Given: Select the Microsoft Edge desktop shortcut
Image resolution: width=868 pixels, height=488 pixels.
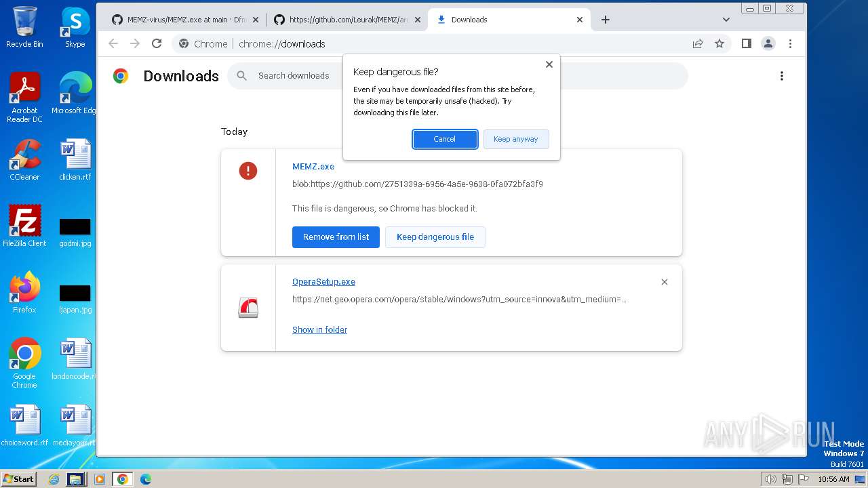Looking at the screenshot, I should [x=75, y=94].
